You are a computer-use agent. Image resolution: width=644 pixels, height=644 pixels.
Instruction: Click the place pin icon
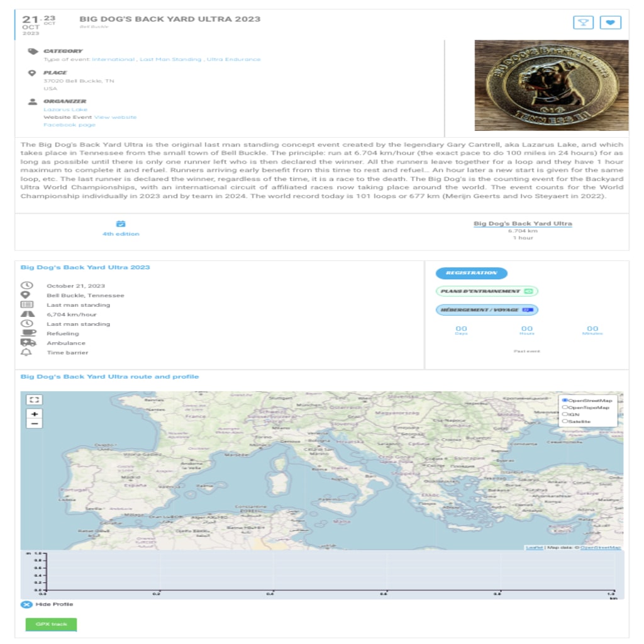[32, 73]
